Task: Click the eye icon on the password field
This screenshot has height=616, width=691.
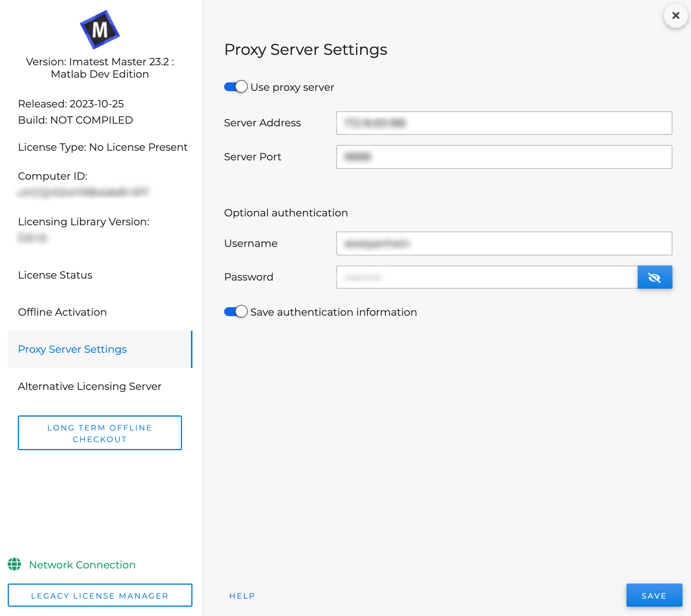Action: coord(655,277)
